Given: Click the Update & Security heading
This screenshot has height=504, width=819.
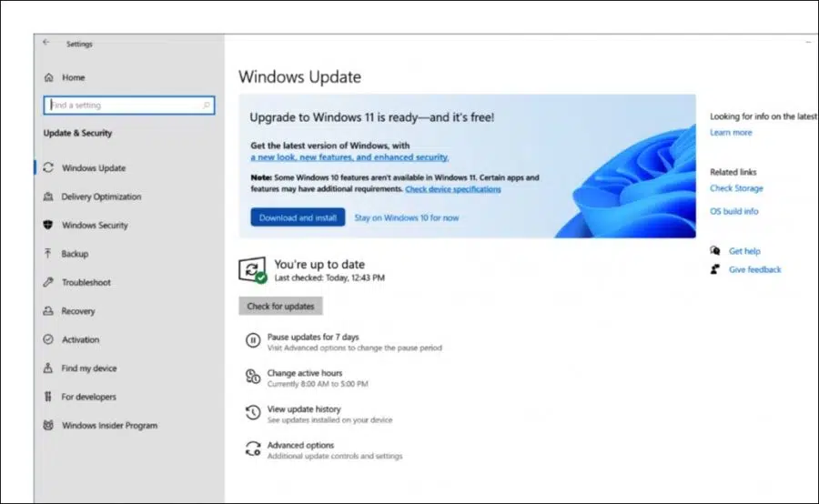Looking at the screenshot, I should [x=77, y=133].
